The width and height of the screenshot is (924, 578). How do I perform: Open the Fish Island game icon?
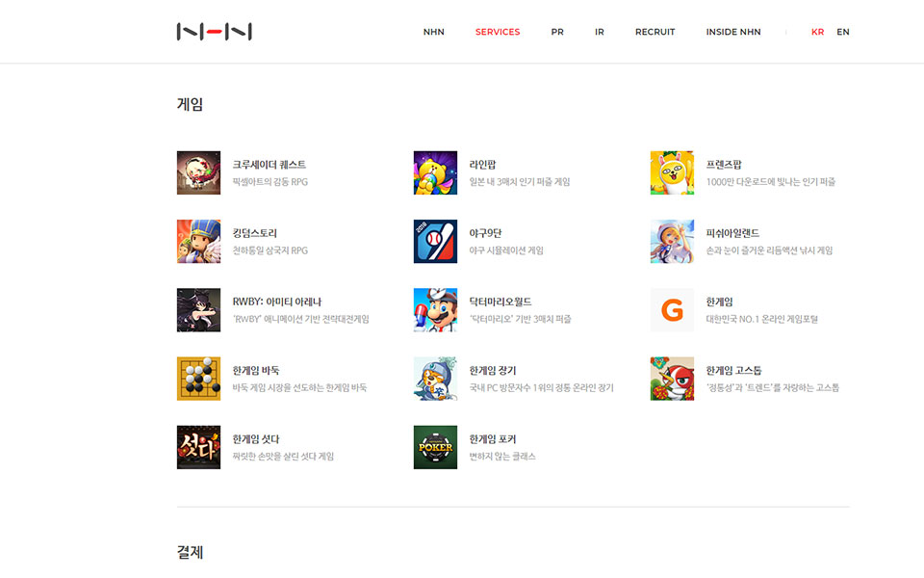673,241
